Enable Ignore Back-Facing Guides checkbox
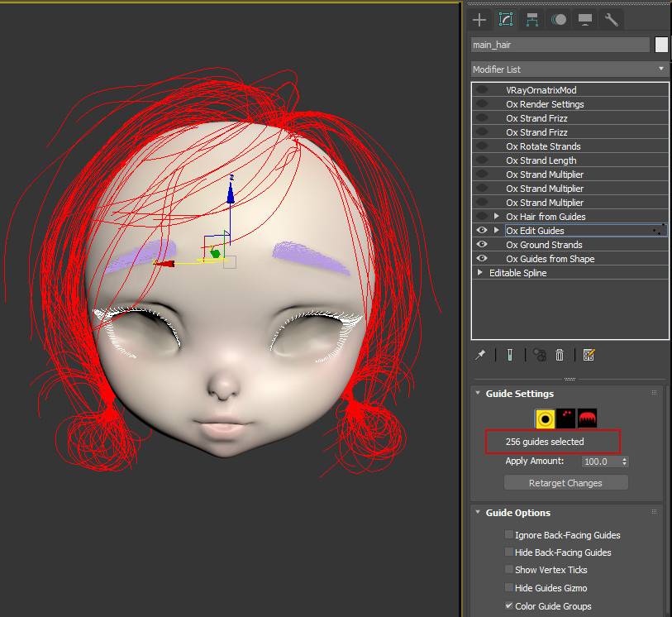The height and width of the screenshot is (617, 672). [x=508, y=535]
